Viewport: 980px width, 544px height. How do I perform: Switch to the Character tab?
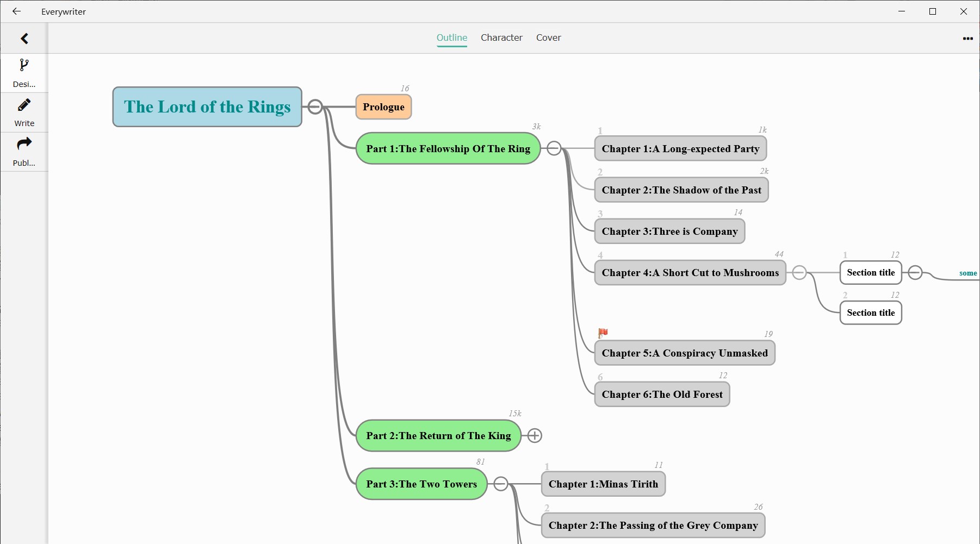(501, 37)
